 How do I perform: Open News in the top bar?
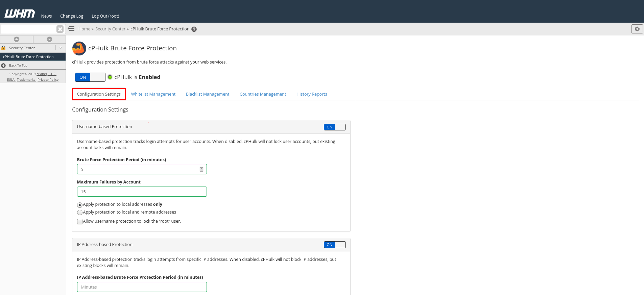tap(47, 16)
